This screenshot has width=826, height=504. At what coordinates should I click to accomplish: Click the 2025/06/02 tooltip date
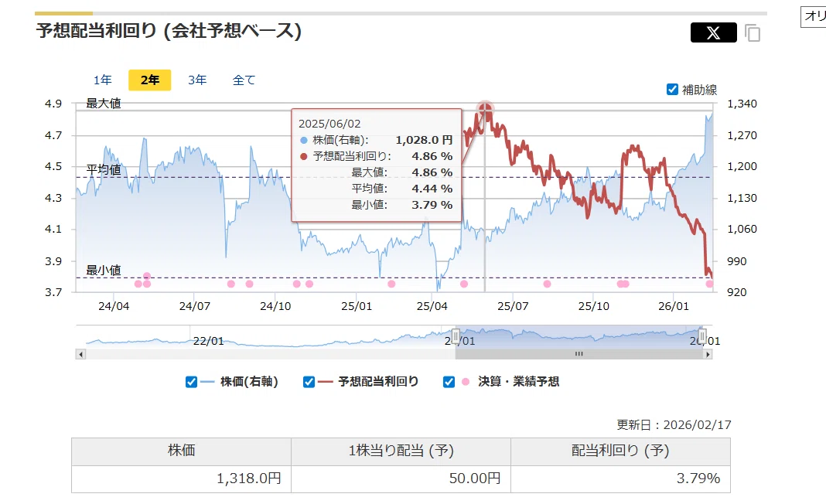tap(329, 124)
